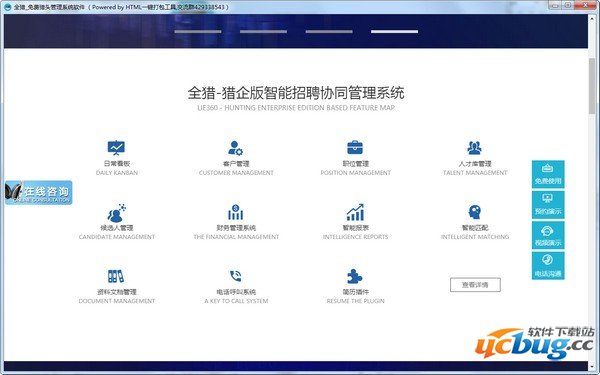Click the Candidate Management icon
The width and height of the screenshot is (600, 375).
(x=116, y=213)
